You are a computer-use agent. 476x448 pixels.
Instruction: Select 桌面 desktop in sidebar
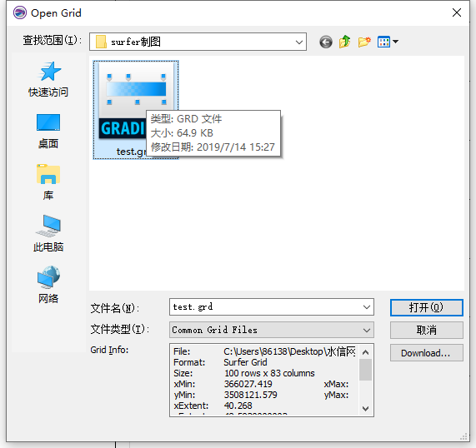[48, 132]
